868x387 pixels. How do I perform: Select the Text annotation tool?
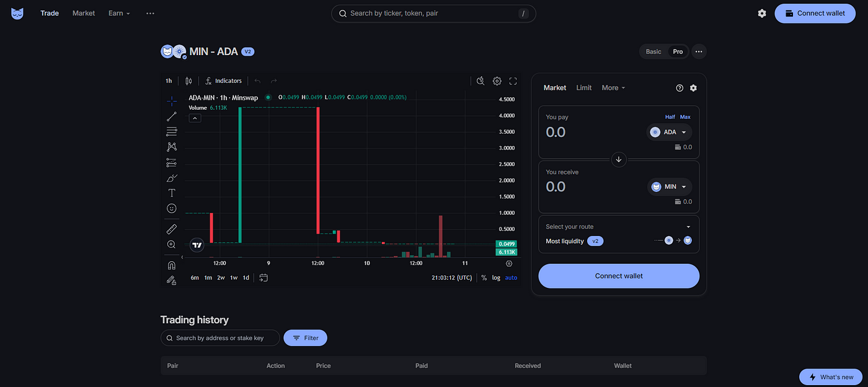tap(172, 193)
